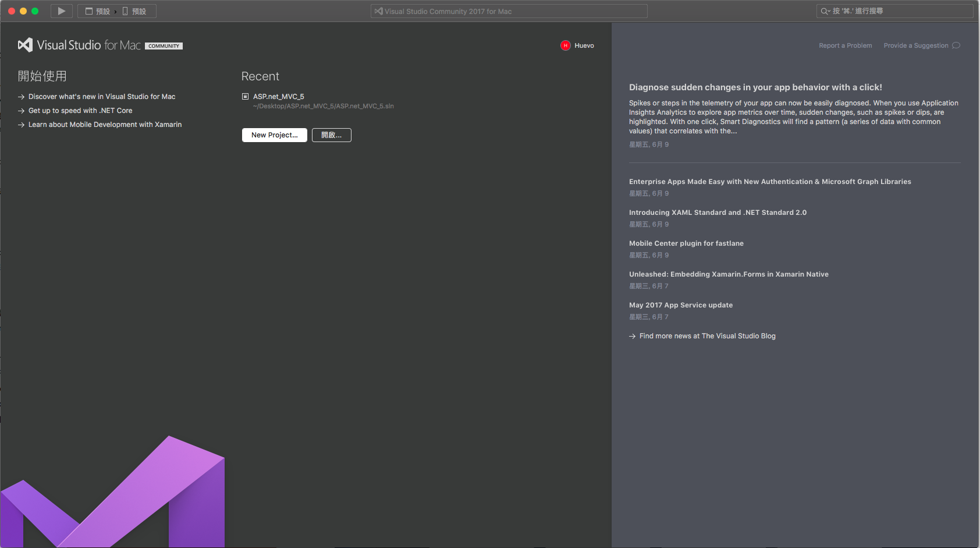This screenshot has width=980, height=548.
Task: Click arrow icon beside Discover what's new link
Action: (x=21, y=97)
